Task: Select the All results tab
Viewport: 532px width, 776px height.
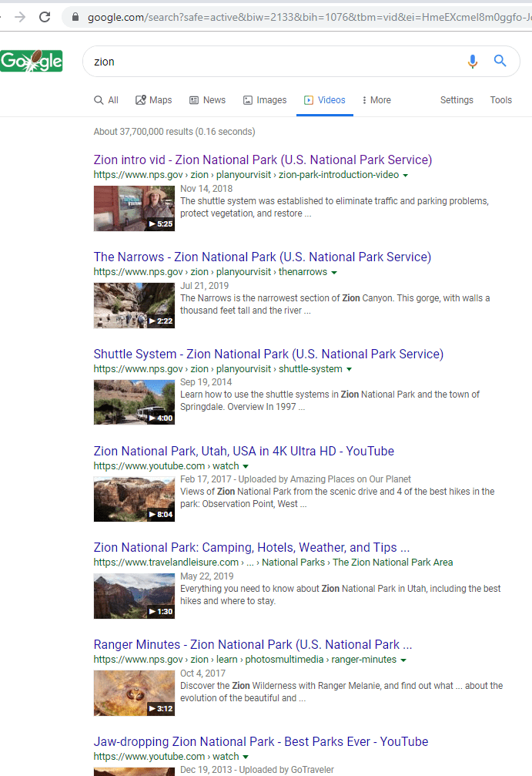Action: 106,100
